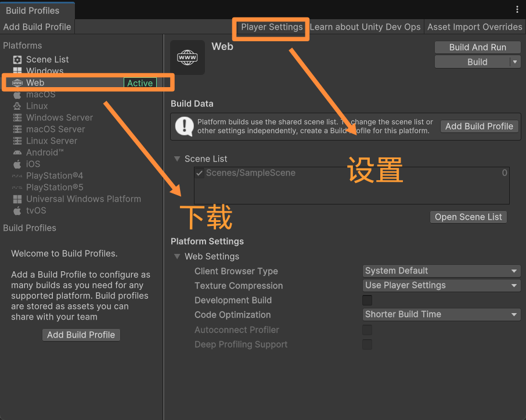This screenshot has height=420, width=526.
Task: Click the Build And Run button
Action: tap(478, 47)
